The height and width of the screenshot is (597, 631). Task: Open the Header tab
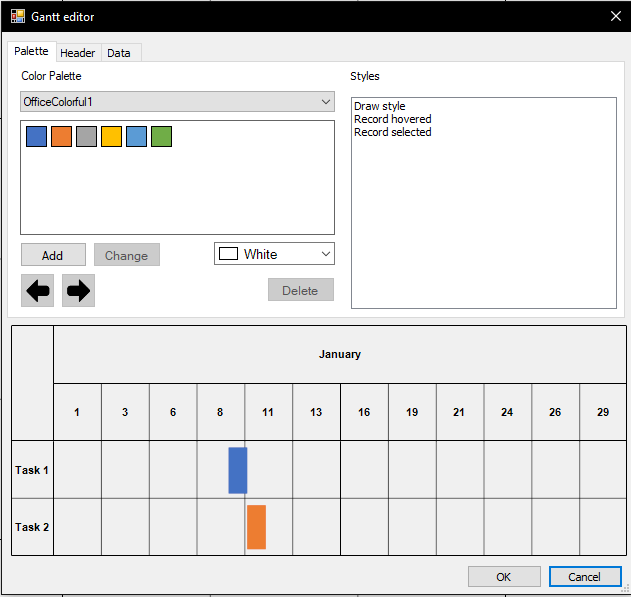pyautogui.click(x=78, y=53)
